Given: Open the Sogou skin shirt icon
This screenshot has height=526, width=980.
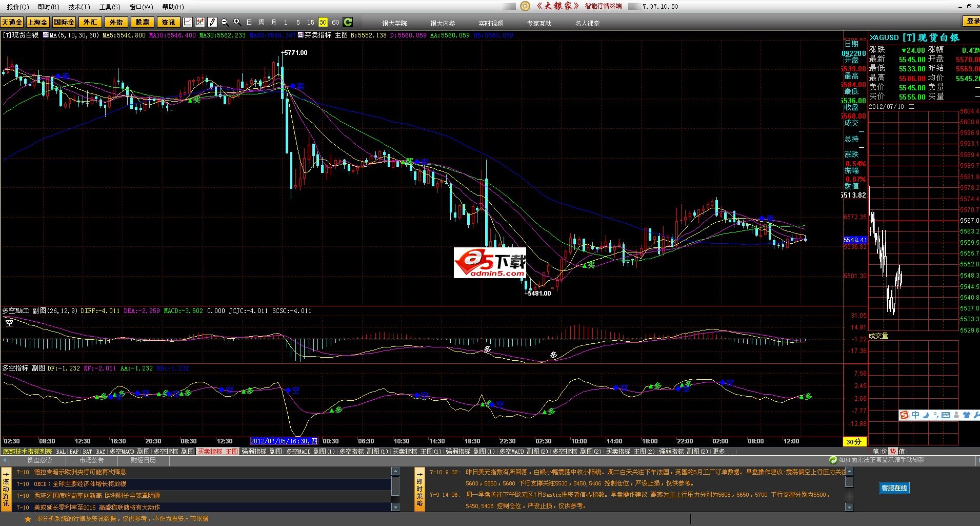Looking at the screenshot, I should click(967, 415).
